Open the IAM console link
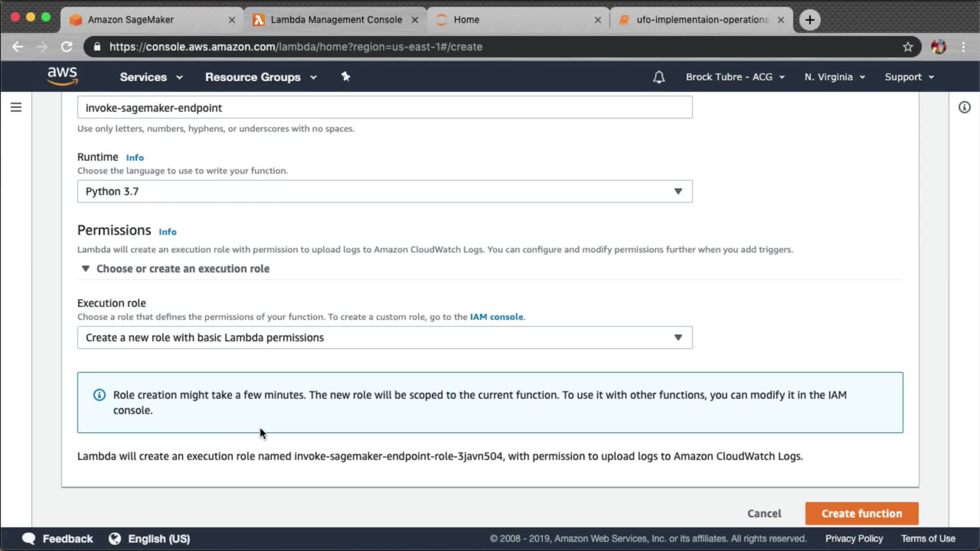This screenshot has height=551, width=980. coord(496,317)
